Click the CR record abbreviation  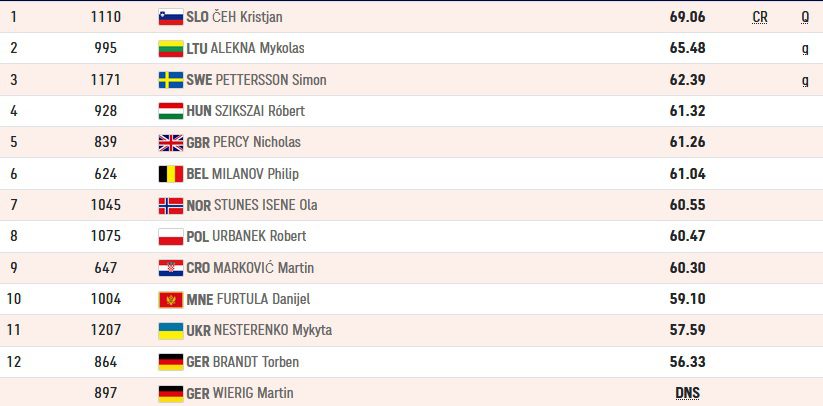tap(760, 17)
